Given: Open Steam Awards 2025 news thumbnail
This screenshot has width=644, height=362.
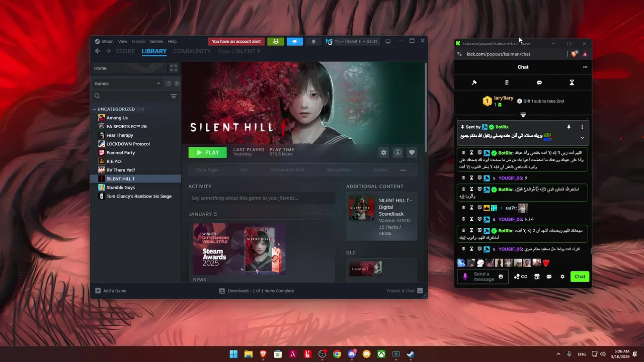Looking at the screenshot, I should [239, 249].
